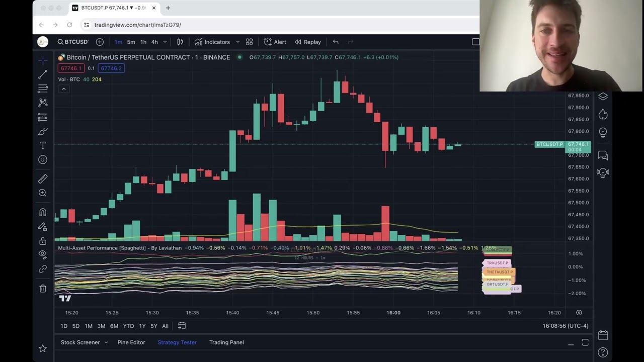Hide all drawings with eye icon
This screenshot has width=644, height=362.
(43, 254)
